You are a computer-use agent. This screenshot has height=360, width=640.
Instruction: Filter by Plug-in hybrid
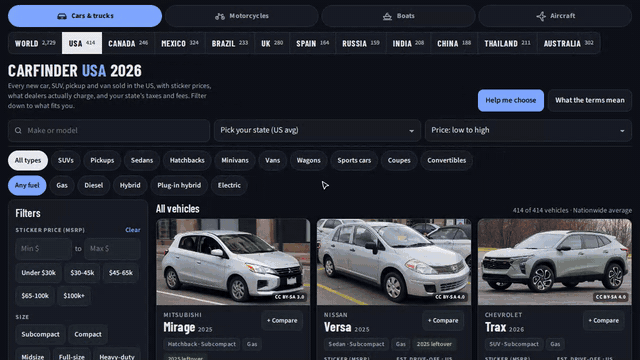(x=179, y=185)
